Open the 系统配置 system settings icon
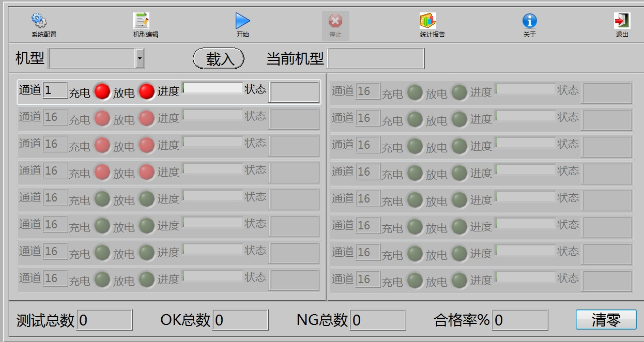 pyautogui.click(x=39, y=21)
